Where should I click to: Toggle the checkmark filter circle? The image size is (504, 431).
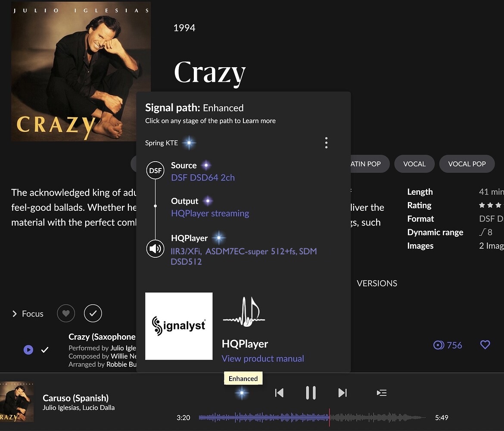tap(93, 313)
